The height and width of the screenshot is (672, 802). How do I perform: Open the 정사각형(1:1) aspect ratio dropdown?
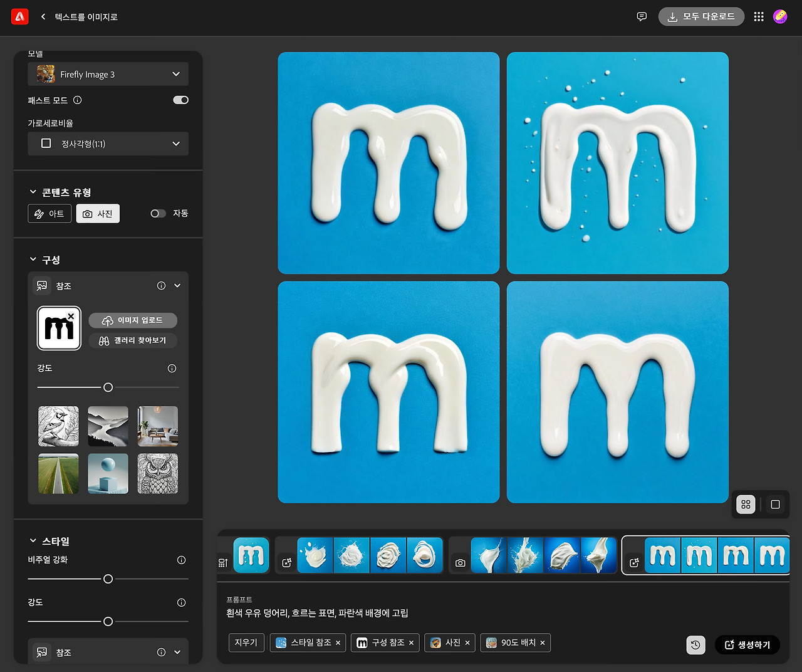pyautogui.click(x=108, y=144)
